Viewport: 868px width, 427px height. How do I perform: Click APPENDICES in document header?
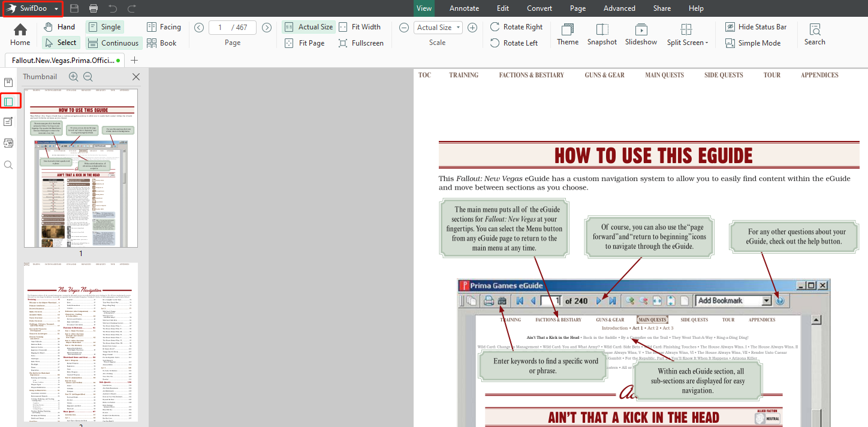coord(819,75)
